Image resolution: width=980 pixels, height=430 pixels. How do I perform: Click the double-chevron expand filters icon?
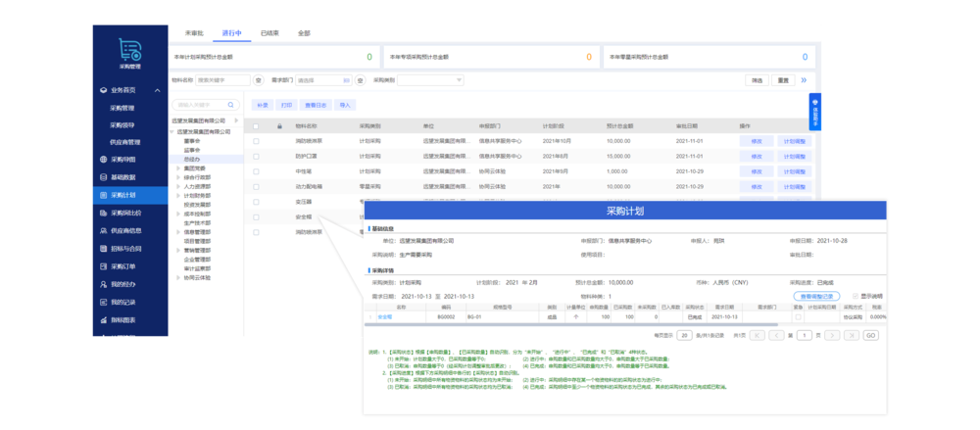tap(804, 80)
